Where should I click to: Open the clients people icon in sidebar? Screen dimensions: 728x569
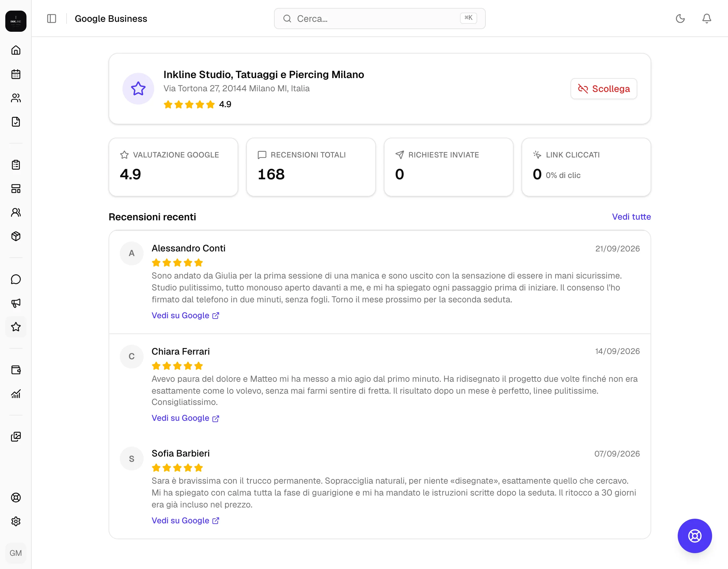pos(16,98)
